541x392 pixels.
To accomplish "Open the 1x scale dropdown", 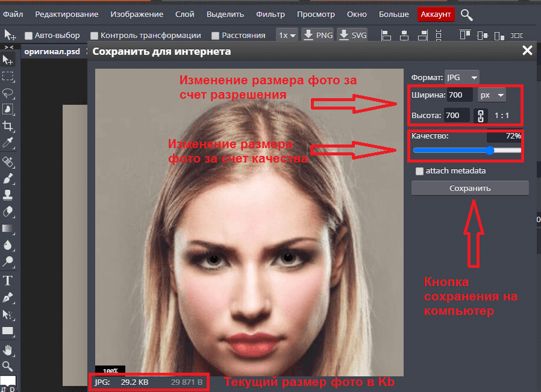I will click(287, 35).
